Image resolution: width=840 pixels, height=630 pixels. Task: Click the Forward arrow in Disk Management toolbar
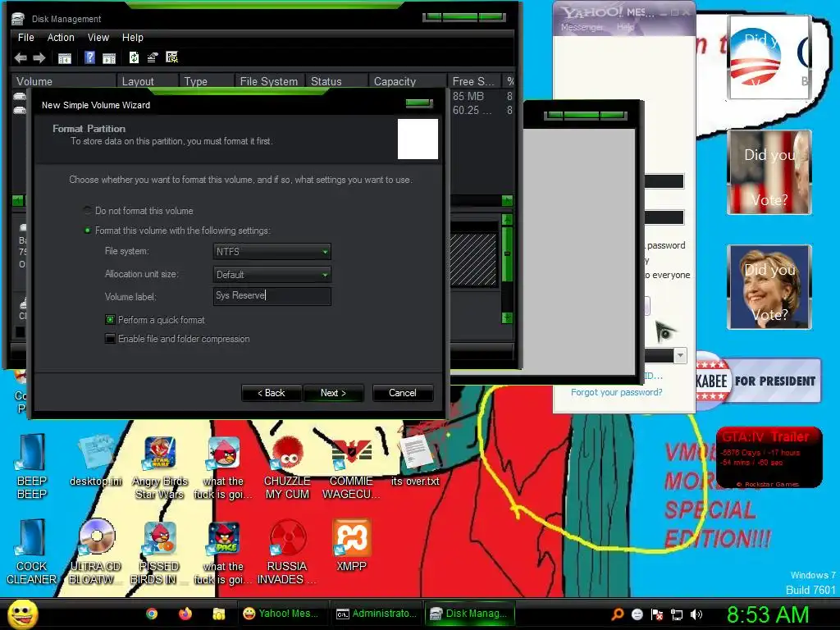coord(39,58)
